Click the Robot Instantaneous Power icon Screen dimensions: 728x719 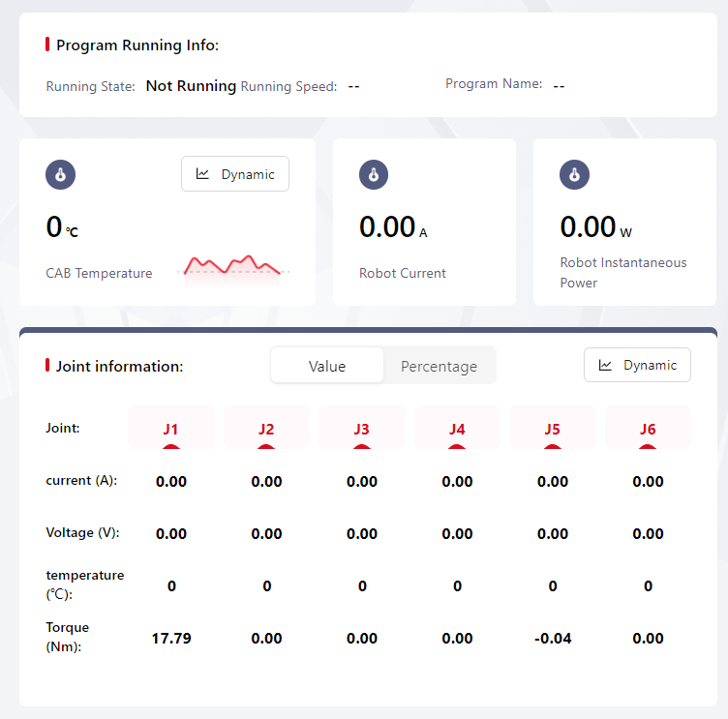(x=574, y=175)
